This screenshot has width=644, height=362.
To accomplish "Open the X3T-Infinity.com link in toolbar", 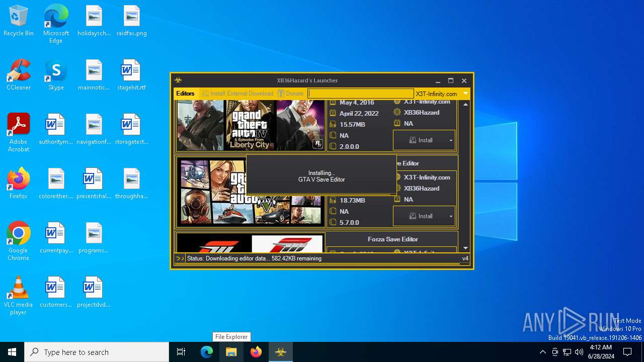I will tap(436, 94).
